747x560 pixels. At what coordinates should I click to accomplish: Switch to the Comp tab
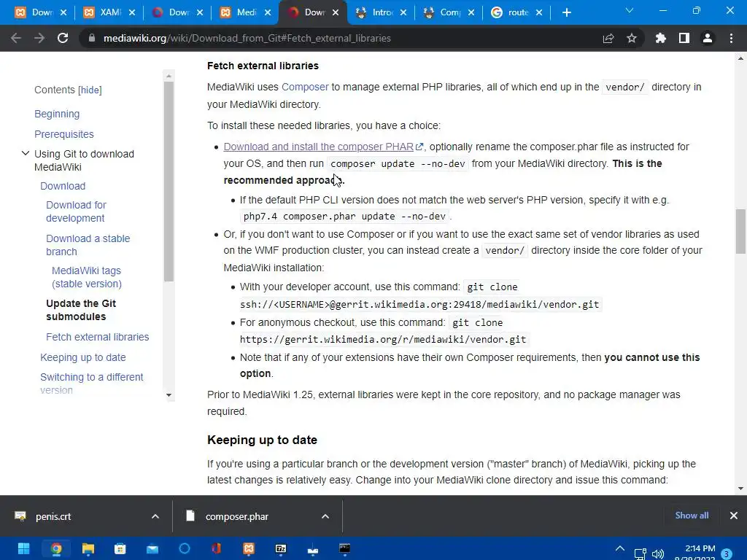(x=449, y=12)
